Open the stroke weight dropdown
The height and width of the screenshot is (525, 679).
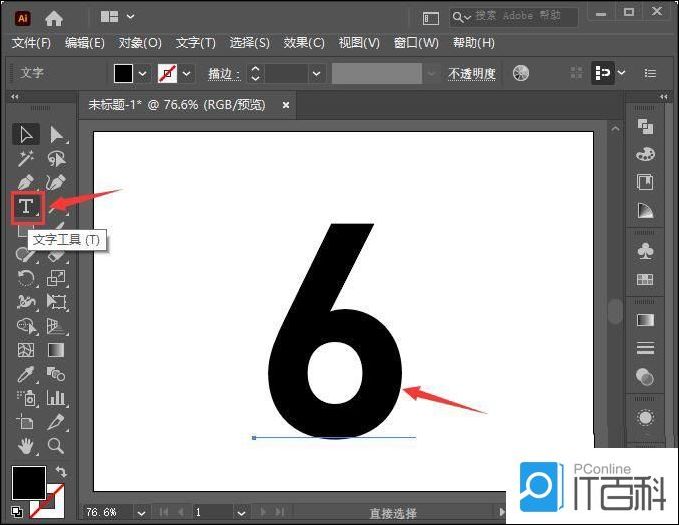pyautogui.click(x=317, y=74)
